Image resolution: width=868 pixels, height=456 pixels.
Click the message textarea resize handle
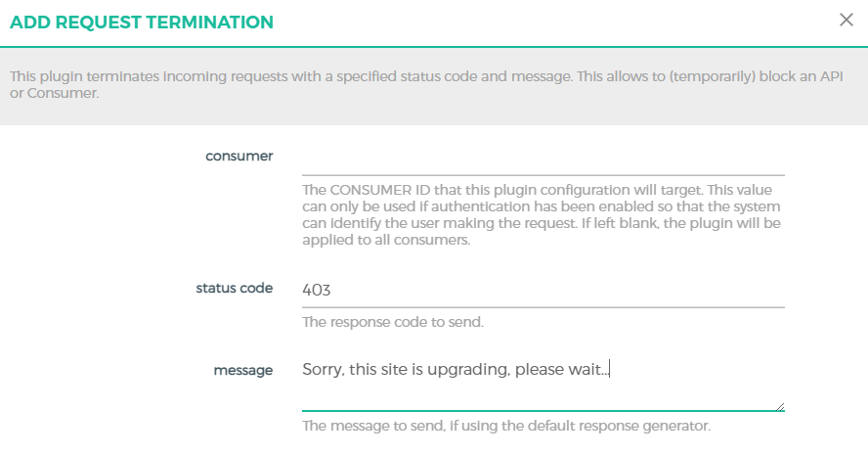[779, 406]
